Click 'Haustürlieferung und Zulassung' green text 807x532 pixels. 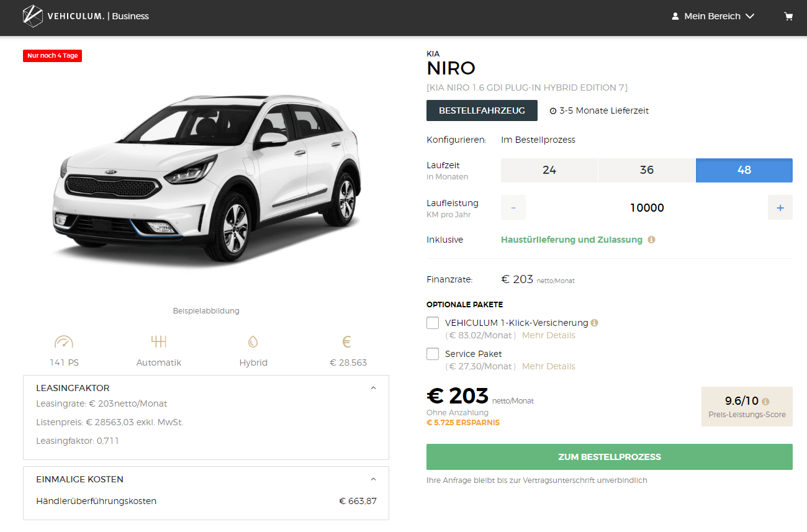click(572, 240)
